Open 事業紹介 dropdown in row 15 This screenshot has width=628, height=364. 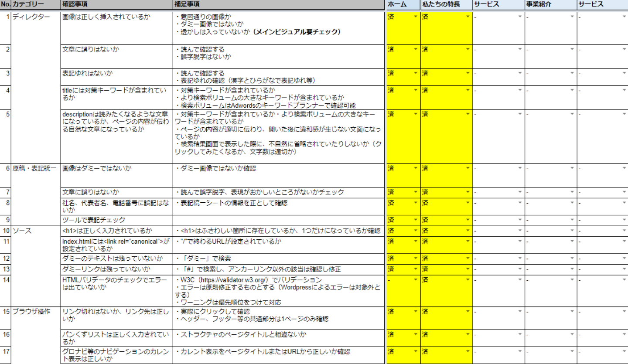tap(572, 312)
